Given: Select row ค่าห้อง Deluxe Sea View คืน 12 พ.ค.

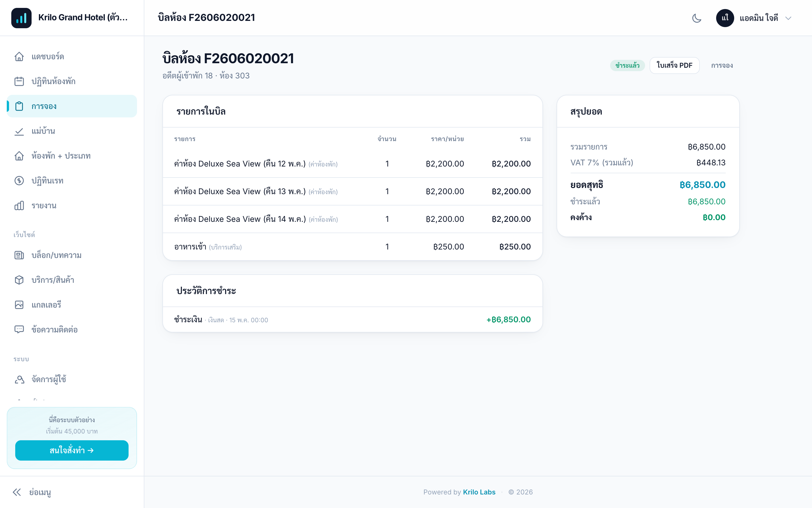Looking at the screenshot, I should [352, 164].
